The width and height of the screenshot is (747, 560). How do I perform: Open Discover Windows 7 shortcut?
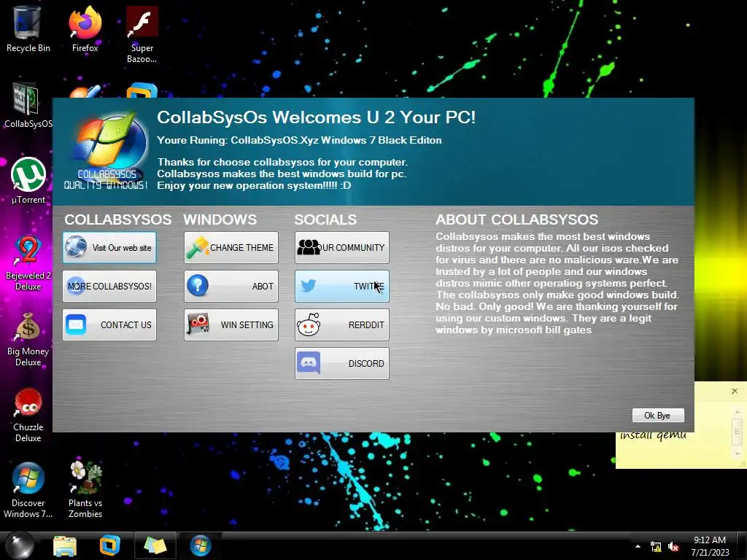pyautogui.click(x=28, y=491)
